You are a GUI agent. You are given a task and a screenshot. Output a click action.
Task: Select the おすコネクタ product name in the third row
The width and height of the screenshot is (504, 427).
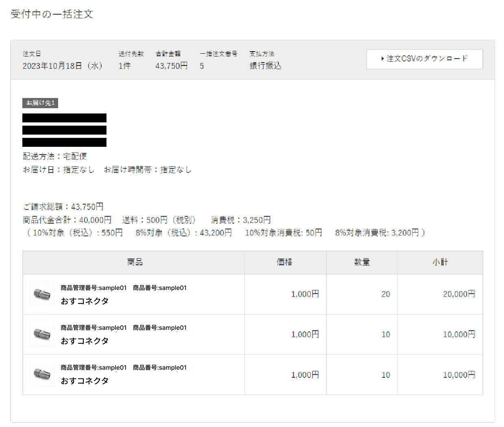85,381
